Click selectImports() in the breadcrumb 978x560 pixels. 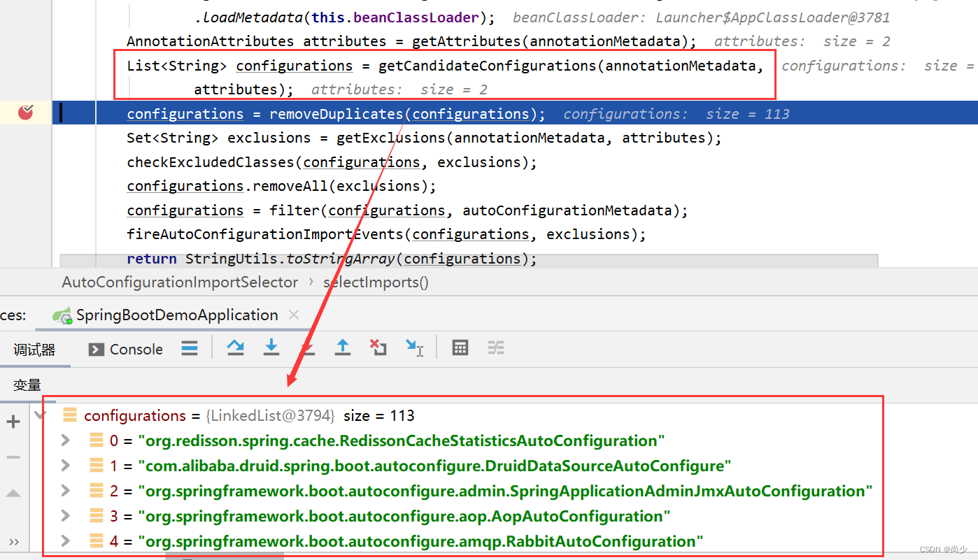point(376,282)
